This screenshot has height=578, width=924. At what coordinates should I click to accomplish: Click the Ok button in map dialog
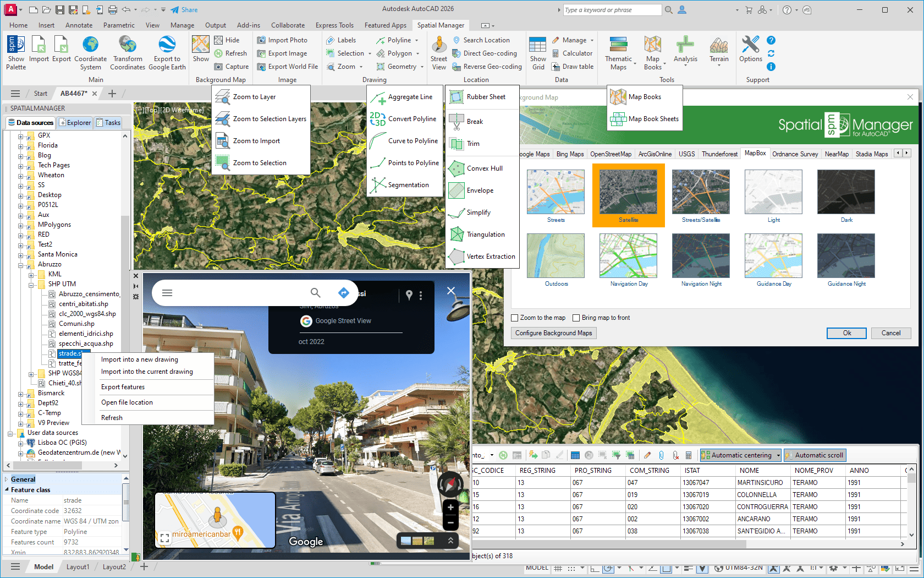(x=846, y=333)
